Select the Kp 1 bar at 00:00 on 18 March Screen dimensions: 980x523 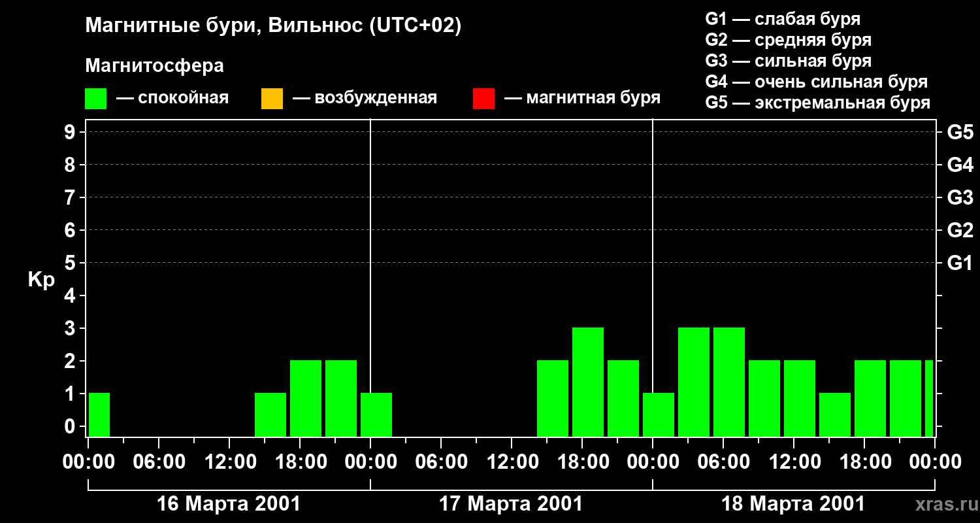coord(659,414)
